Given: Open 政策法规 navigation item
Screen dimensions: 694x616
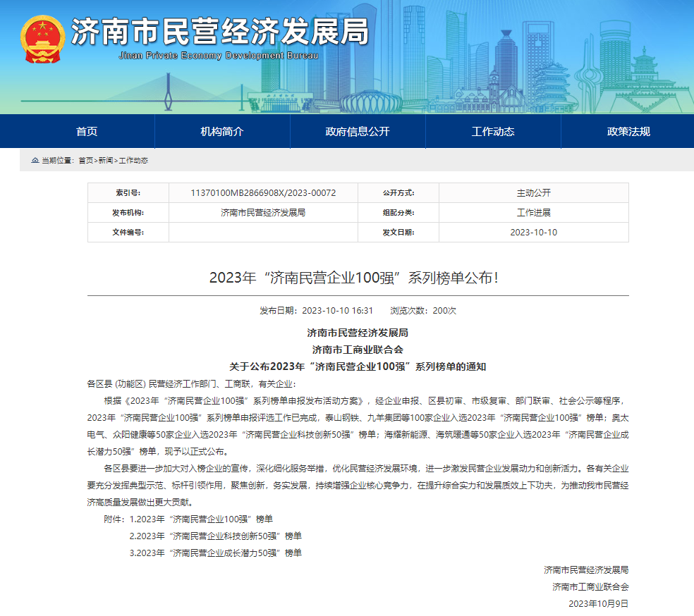Looking at the screenshot, I should [x=628, y=132].
